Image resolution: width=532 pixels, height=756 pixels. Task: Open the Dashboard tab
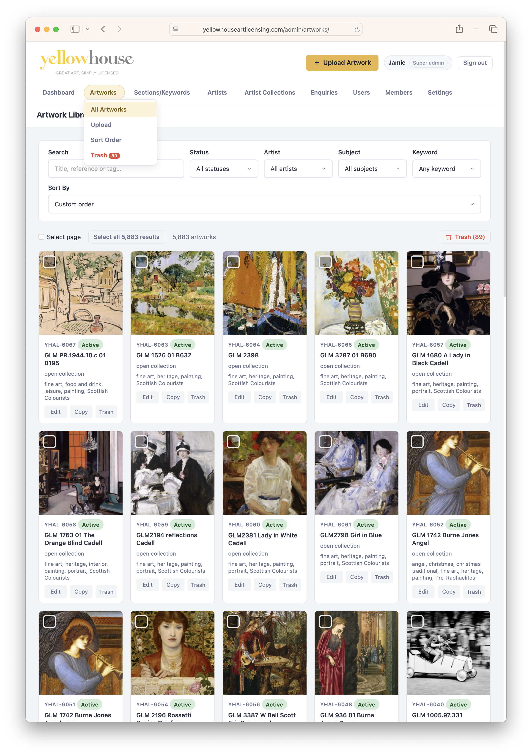pos(59,93)
